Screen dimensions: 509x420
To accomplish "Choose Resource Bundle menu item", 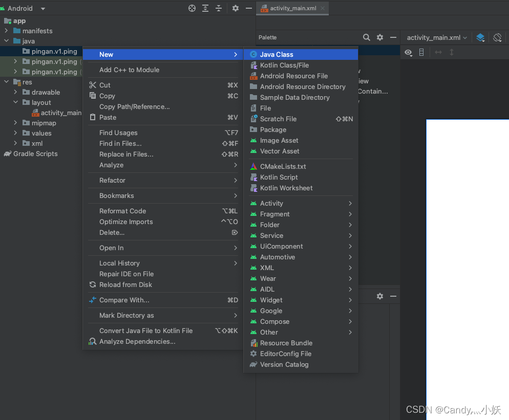I will tap(301, 343).
